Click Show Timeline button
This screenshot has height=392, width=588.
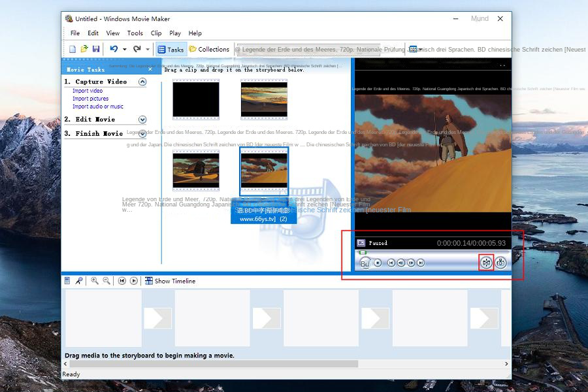pyautogui.click(x=170, y=280)
